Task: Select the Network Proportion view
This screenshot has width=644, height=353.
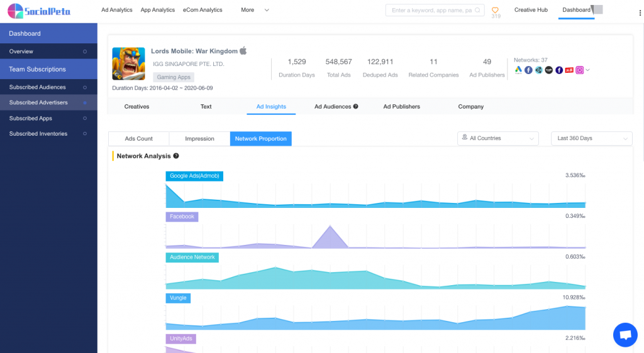Action: (x=261, y=139)
